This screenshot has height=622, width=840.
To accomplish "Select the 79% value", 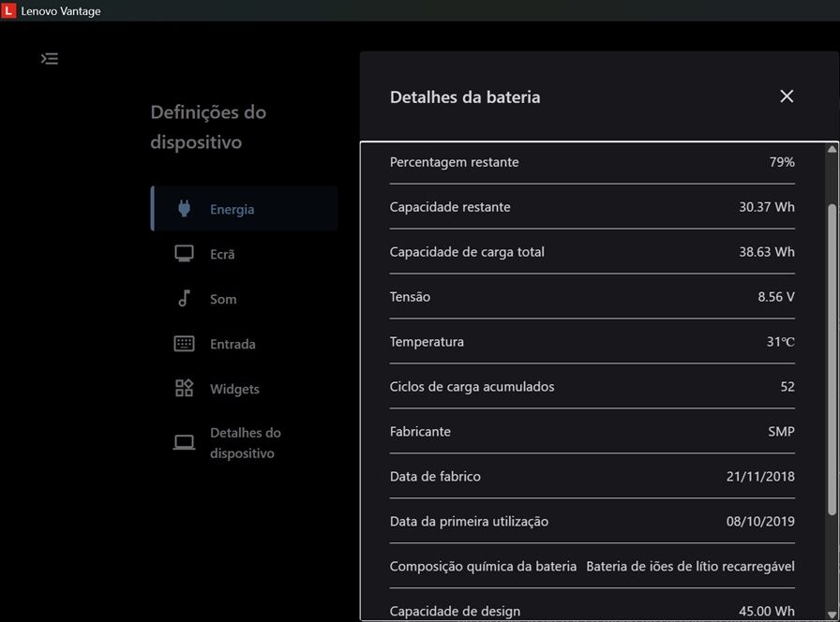I will click(x=782, y=162).
